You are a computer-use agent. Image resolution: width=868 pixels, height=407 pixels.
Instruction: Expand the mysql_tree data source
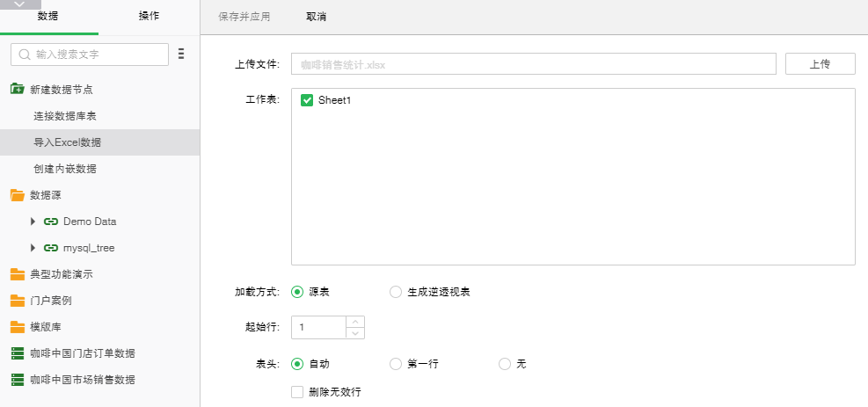[33, 248]
